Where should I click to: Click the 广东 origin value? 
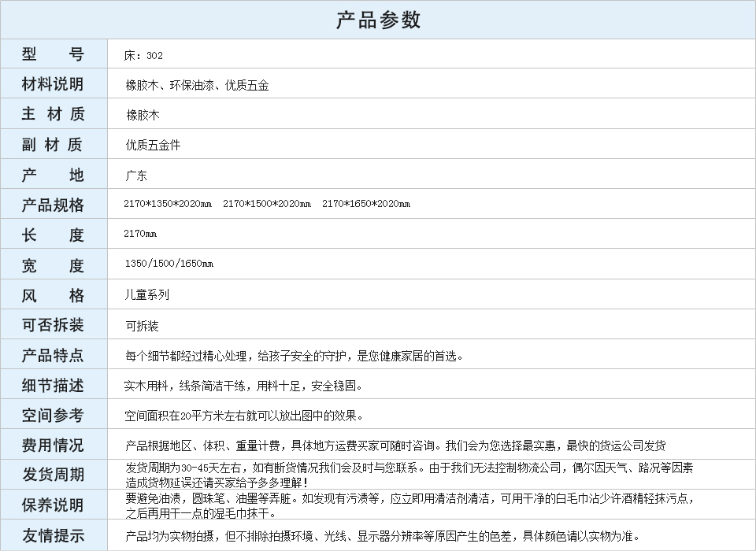point(136,176)
